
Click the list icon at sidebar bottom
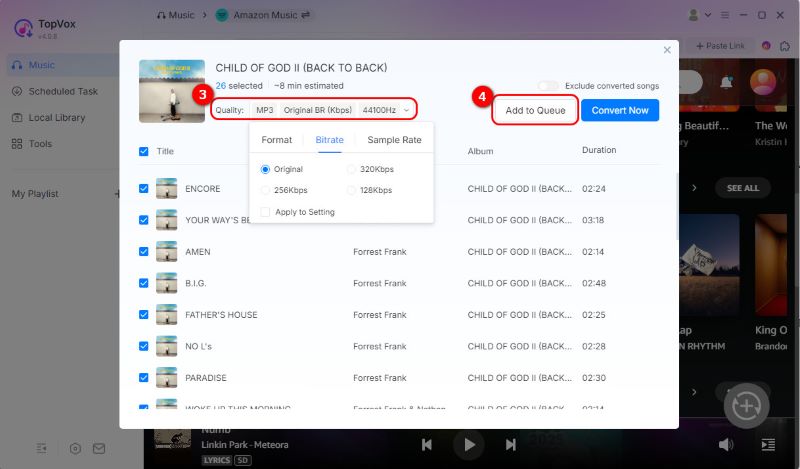pyautogui.click(x=41, y=449)
